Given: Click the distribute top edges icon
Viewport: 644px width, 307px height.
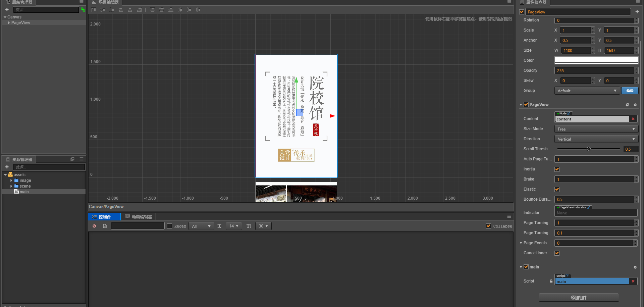Looking at the screenshot, I should coord(153,10).
